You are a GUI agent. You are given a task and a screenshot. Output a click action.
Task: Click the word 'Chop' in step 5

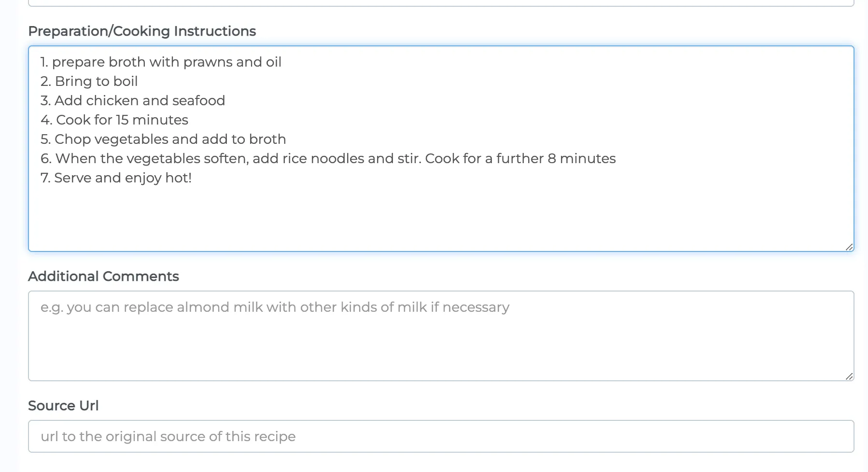pos(72,139)
